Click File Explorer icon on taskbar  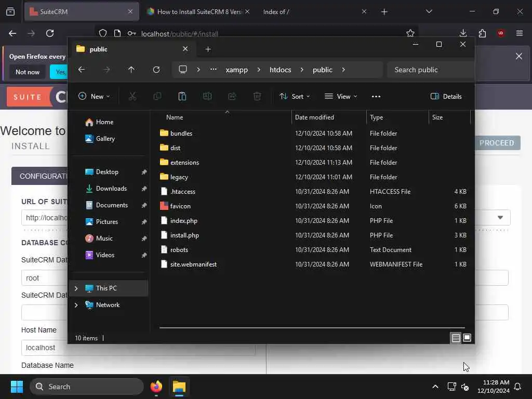179,387
